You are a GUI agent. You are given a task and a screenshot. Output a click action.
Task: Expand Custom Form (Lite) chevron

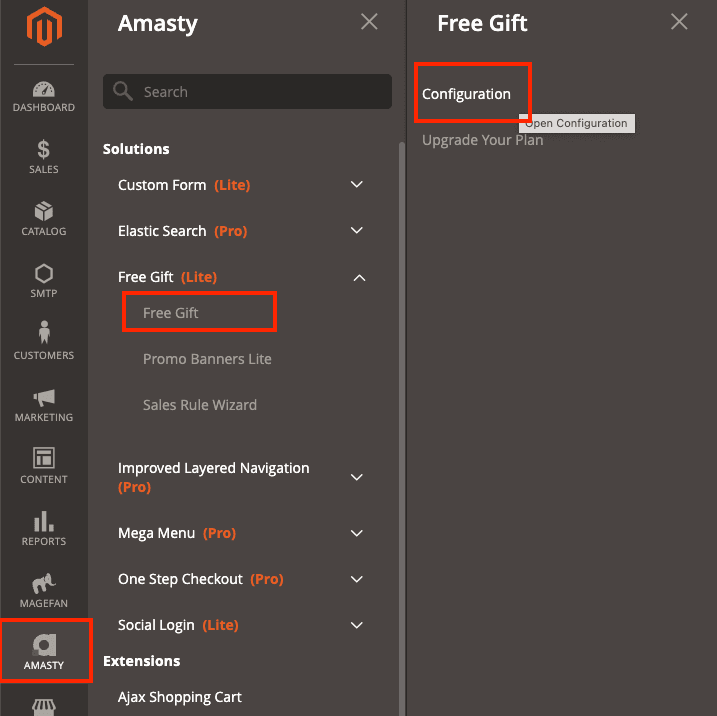[x=357, y=184]
